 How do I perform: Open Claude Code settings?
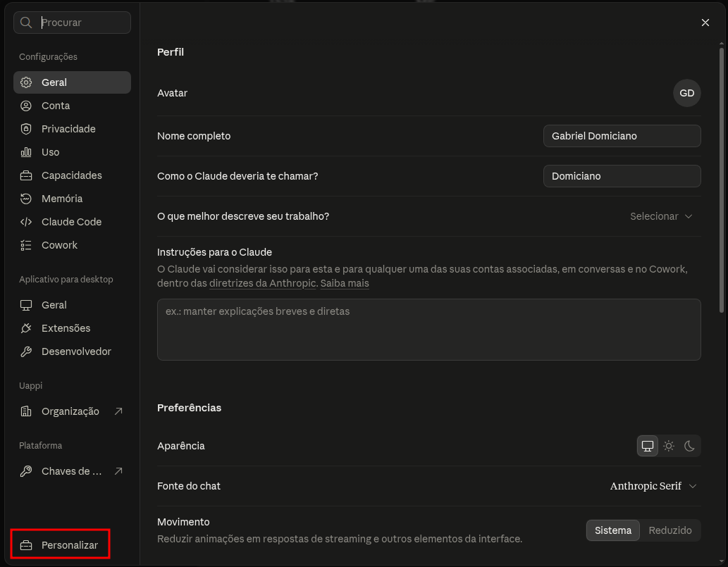(72, 222)
